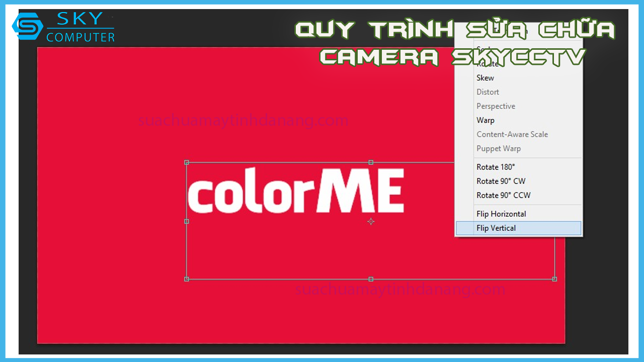This screenshot has height=362, width=644.
Task: Click the left-middle transform handle
Action: point(187,221)
